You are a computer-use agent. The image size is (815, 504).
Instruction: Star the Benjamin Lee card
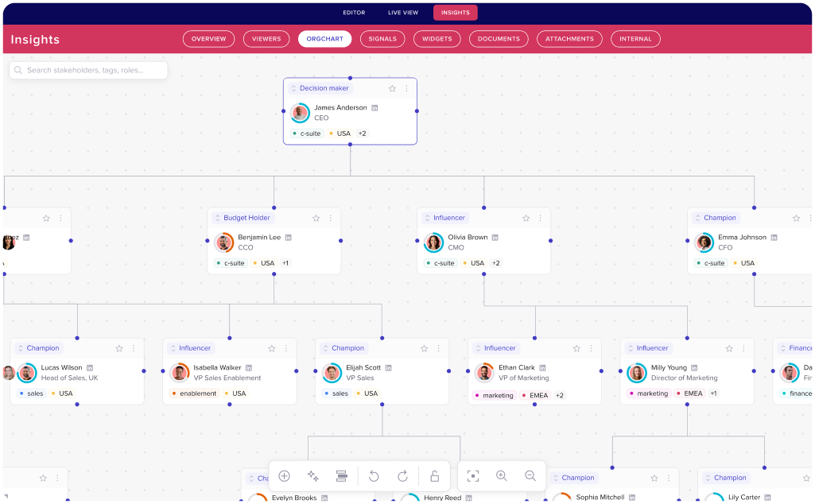(316, 219)
